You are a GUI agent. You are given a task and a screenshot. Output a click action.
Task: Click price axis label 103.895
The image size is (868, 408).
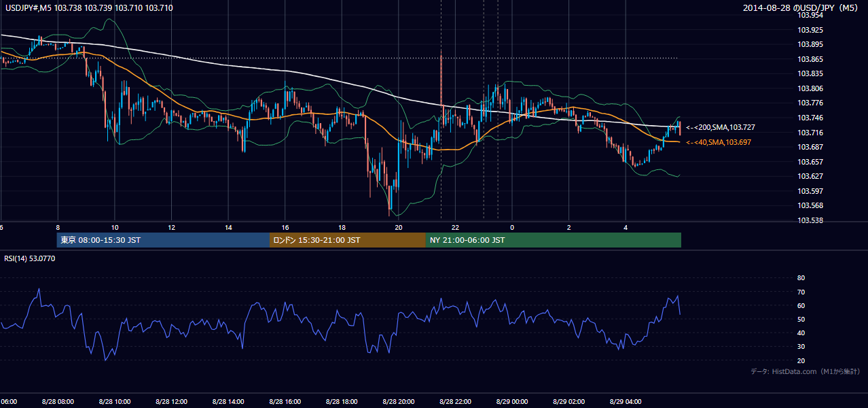click(810, 44)
